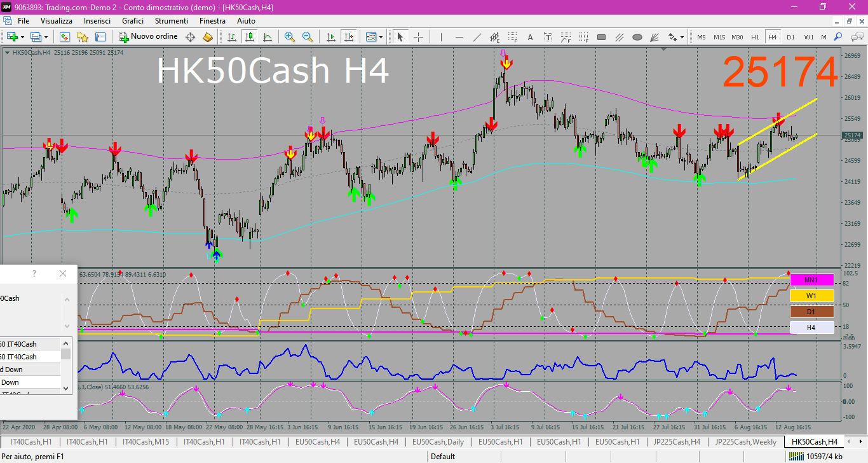Toggle chart shift
The height and width of the screenshot is (463, 868).
pyautogui.click(x=348, y=37)
